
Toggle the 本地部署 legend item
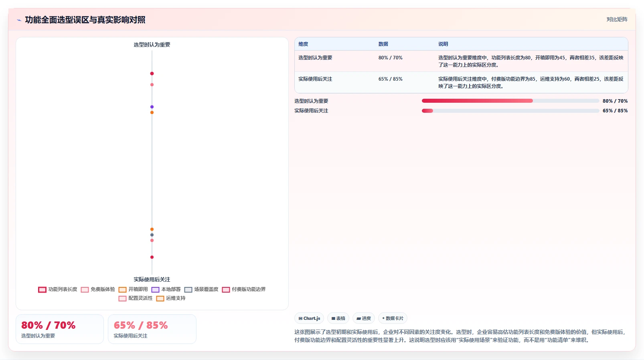[x=166, y=289]
